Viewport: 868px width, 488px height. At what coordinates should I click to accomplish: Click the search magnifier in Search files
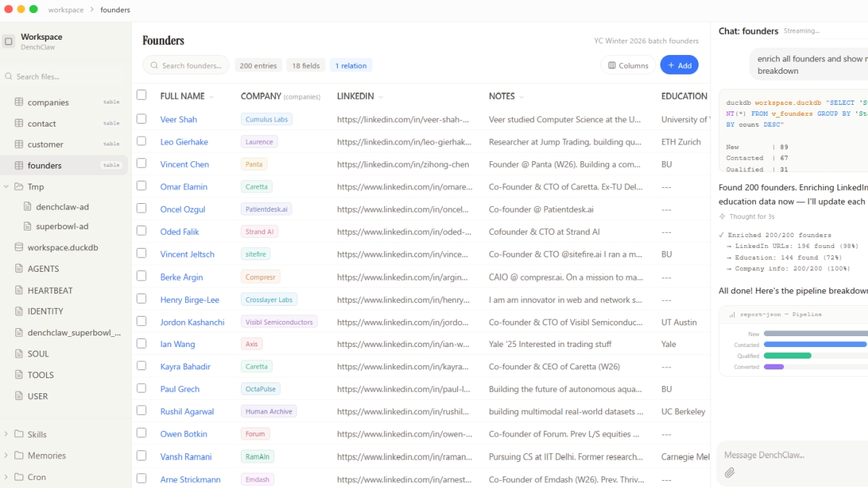(9, 77)
